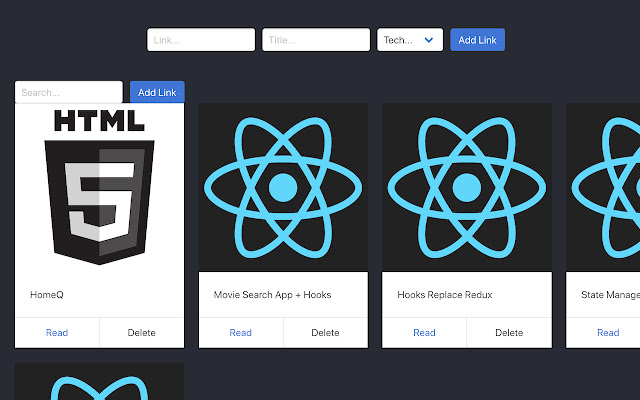The height and width of the screenshot is (400, 640).
Task: Click the Search input field
Action: click(69, 92)
